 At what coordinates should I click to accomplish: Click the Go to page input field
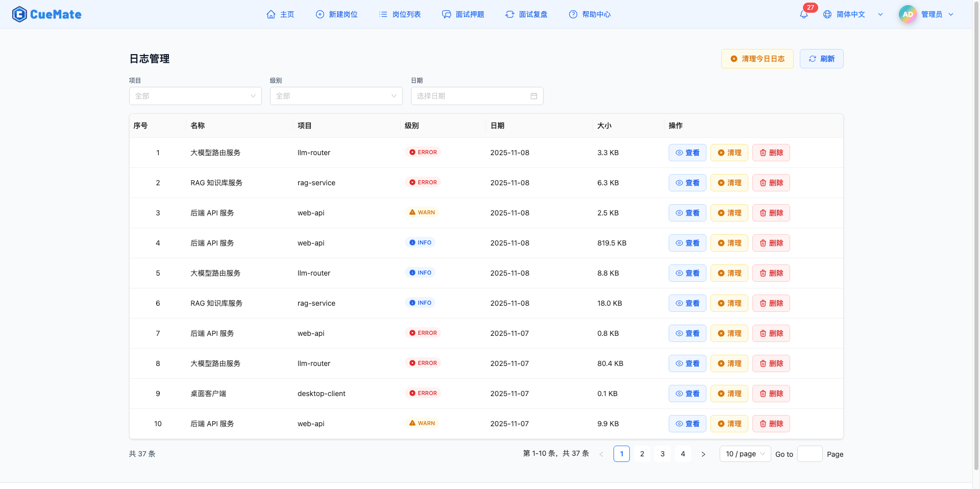pos(810,454)
